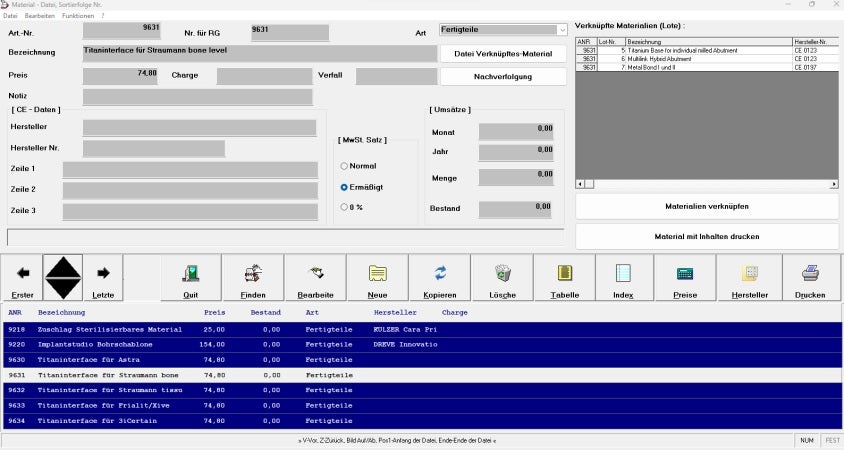Screen dimensions: 844x467
Task: Open the Funktionen menu
Action: tap(78, 16)
